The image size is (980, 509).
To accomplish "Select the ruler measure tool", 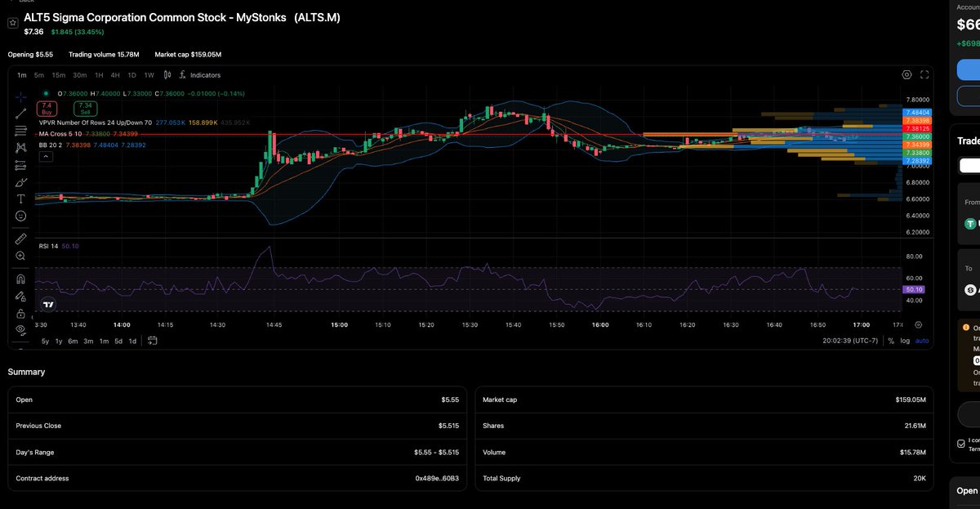I will [x=20, y=238].
